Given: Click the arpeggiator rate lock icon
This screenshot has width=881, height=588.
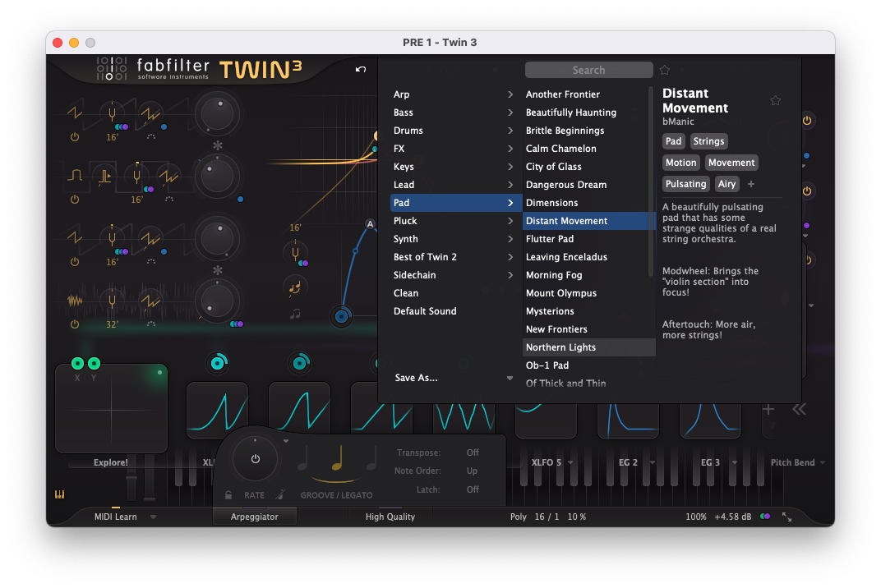Looking at the screenshot, I should click(x=228, y=495).
